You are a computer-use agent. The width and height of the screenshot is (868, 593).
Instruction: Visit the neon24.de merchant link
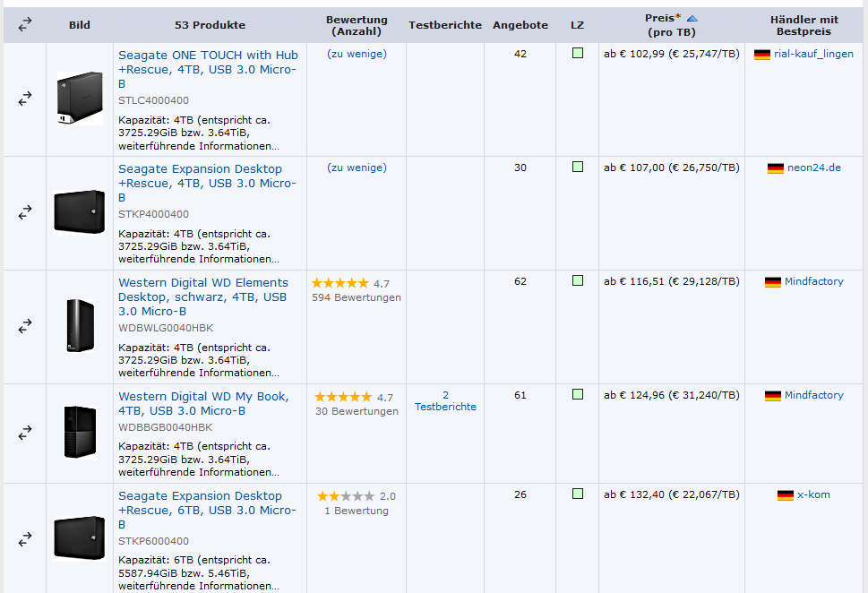pyautogui.click(x=813, y=168)
